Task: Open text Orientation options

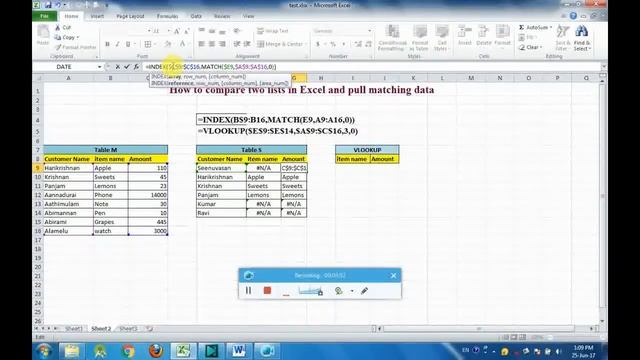Action: (x=237, y=31)
